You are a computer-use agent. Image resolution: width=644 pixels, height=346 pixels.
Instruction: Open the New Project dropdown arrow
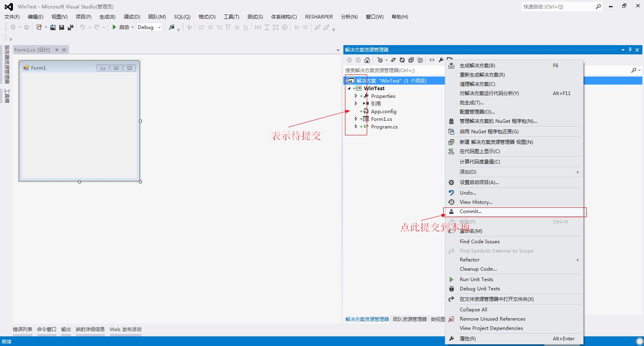pos(46,27)
